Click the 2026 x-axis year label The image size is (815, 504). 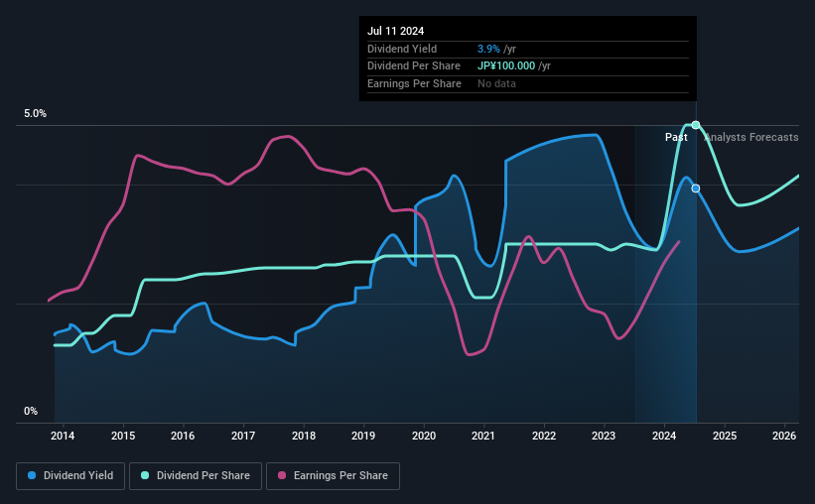pos(784,436)
